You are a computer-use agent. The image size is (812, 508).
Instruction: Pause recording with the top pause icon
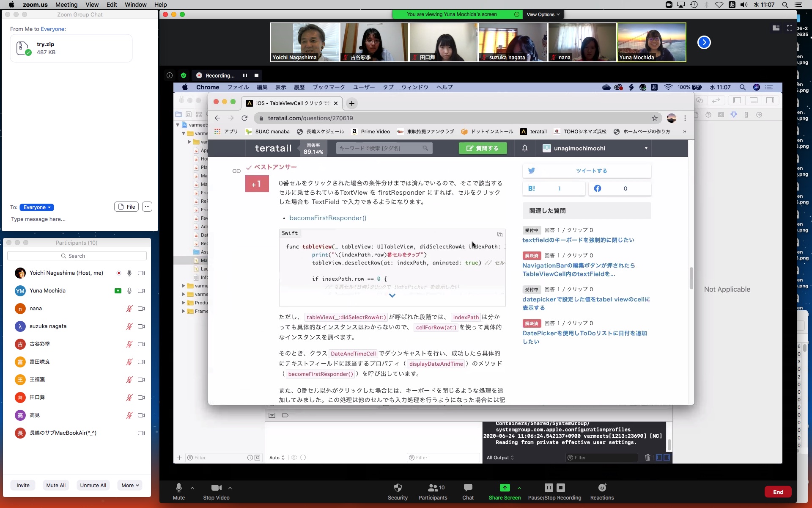tap(245, 75)
